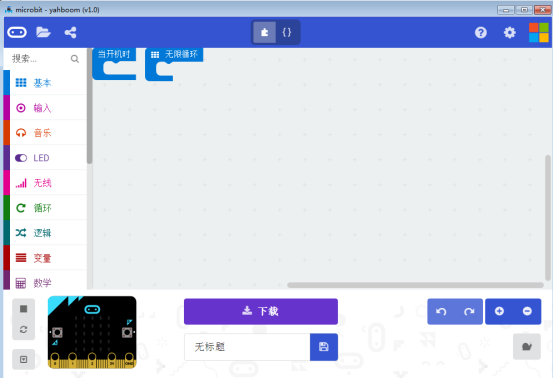Toggle slow-motion snail mode
Screen dimensions: 554x379
pyautogui.click(x=526, y=347)
